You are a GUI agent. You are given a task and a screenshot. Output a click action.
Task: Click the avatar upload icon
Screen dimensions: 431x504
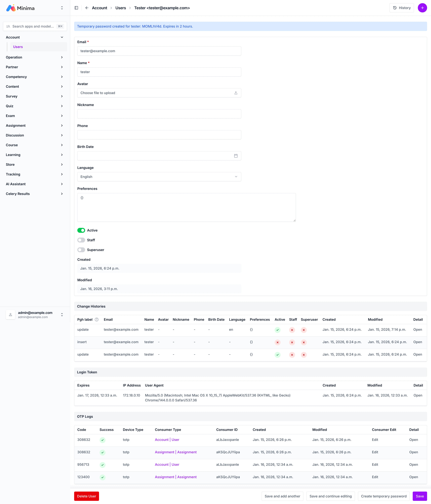click(x=236, y=93)
